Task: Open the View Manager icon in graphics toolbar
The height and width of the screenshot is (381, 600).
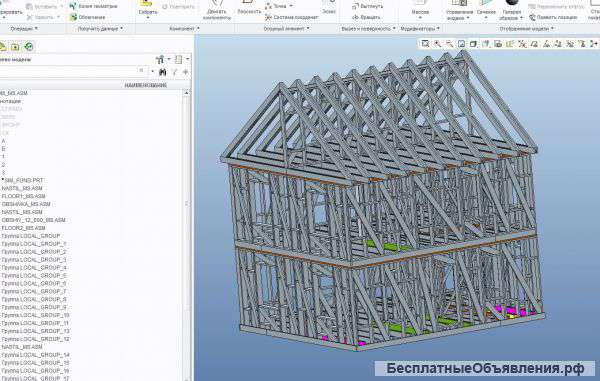Action: pyautogui.click(x=498, y=44)
